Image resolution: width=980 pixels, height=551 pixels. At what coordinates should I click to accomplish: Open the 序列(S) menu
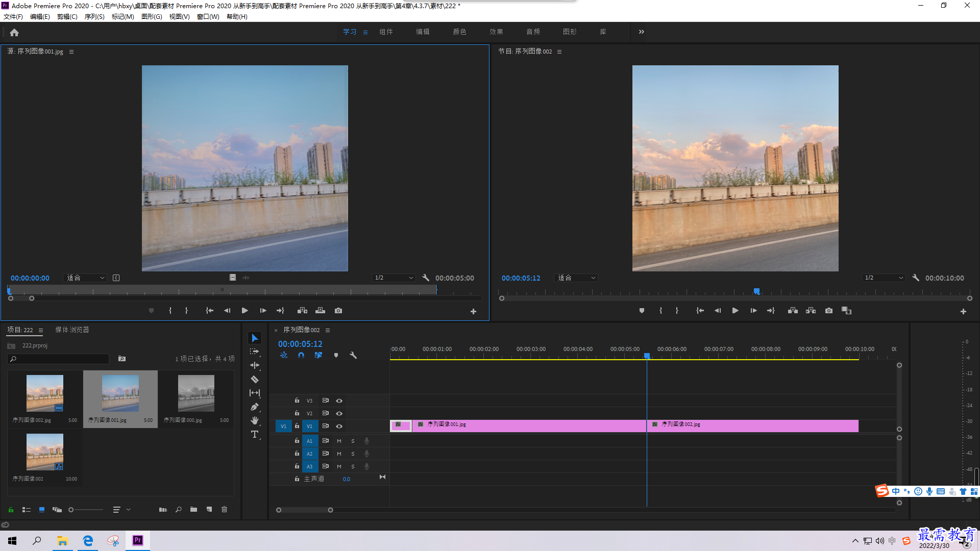point(94,17)
